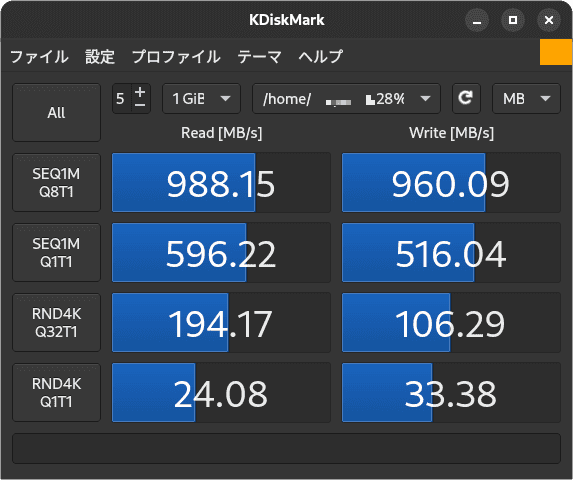573x480 pixels.
Task: Open the 設定 menu
Action: point(100,57)
